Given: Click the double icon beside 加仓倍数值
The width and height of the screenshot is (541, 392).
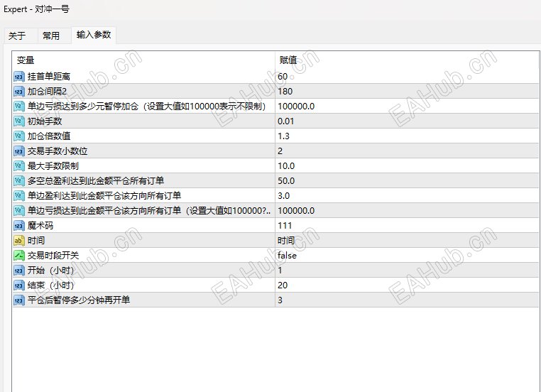Looking at the screenshot, I should (19, 136).
